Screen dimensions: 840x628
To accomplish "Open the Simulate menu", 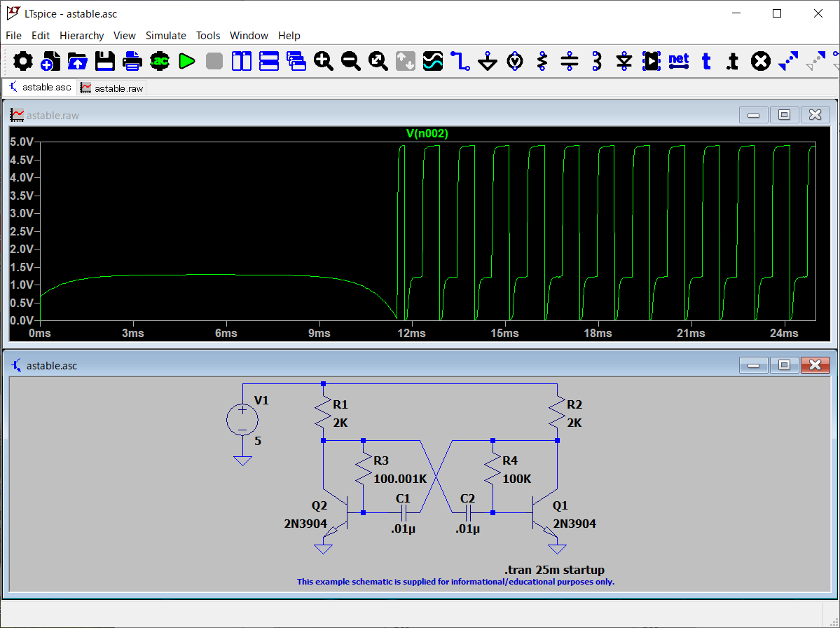I will (x=165, y=36).
